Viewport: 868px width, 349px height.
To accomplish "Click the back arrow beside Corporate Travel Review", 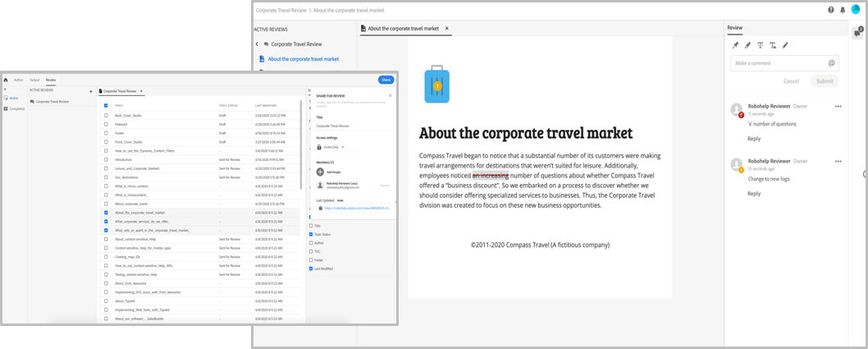I will click(257, 44).
